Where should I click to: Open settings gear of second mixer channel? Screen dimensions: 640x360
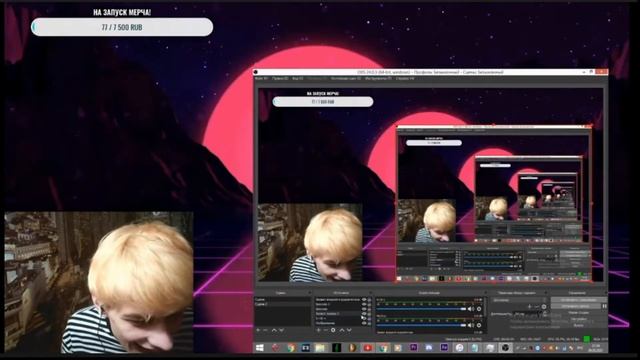coord(479,325)
